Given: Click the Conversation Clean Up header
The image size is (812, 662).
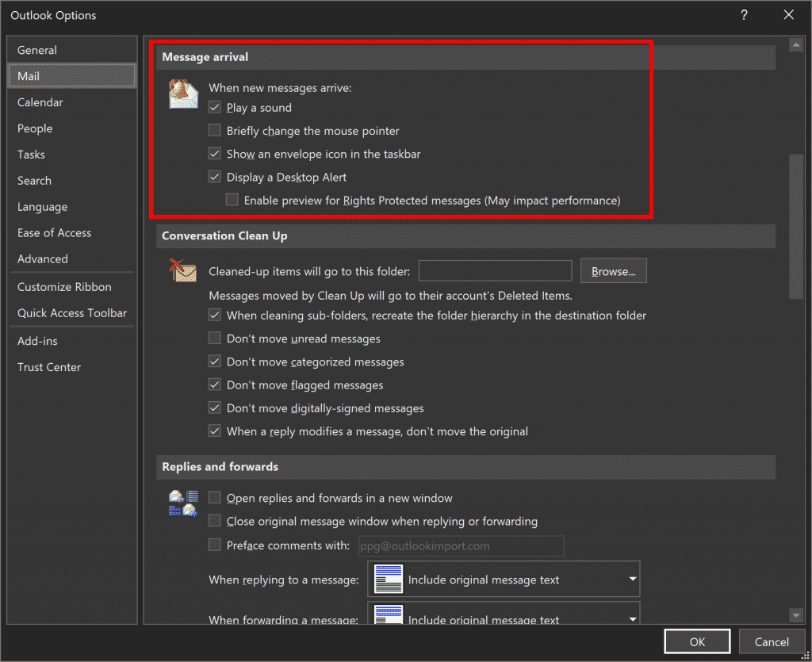Looking at the screenshot, I should coord(465,236).
